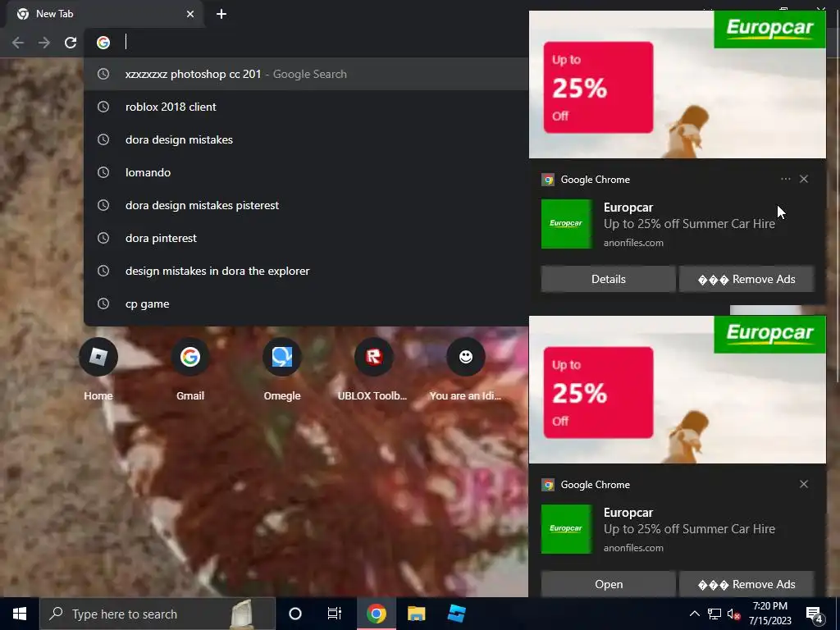Click history clock icon beside 'cp game'
Image resolution: width=840 pixels, height=630 pixels.
coord(103,304)
